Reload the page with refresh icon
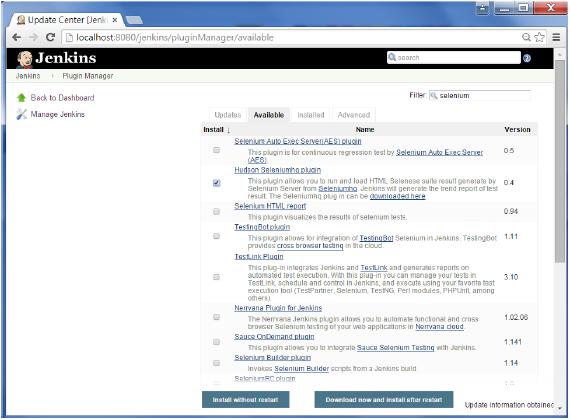This screenshot has width=570, height=419. point(50,37)
